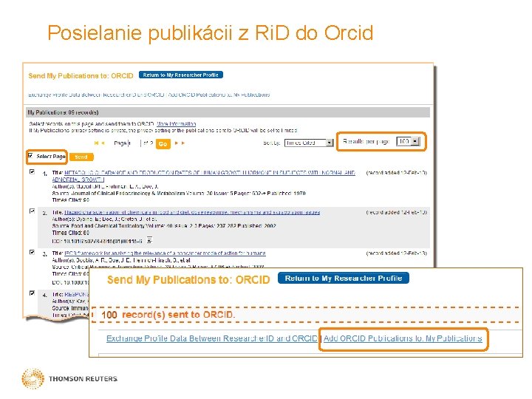Jump to the first results page icon
Screen dimensions: 532x399
click(96, 143)
